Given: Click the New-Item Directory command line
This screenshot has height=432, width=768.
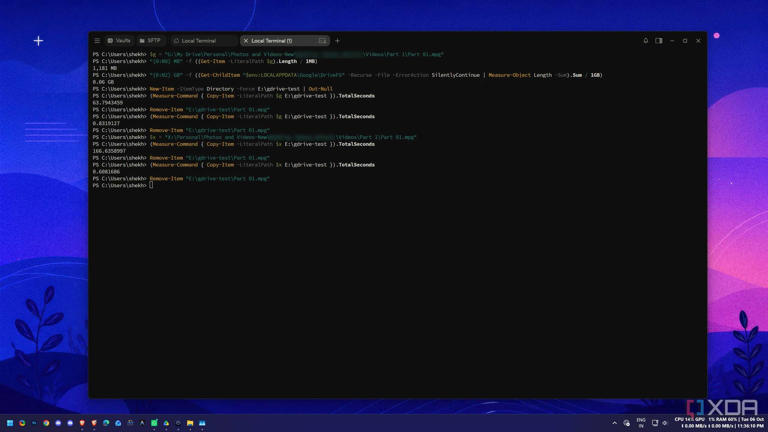Looking at the screenshot, I should point(213,89).
